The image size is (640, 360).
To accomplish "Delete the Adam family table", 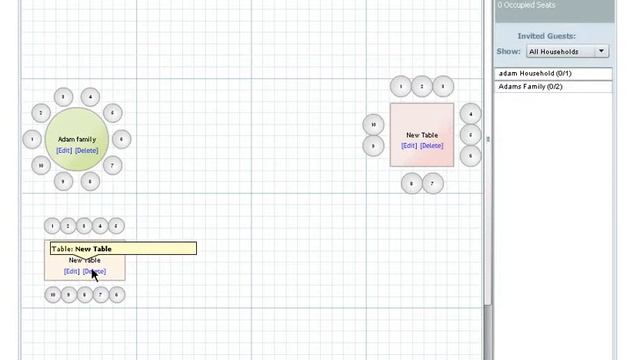I will click(x=87, y=151).
